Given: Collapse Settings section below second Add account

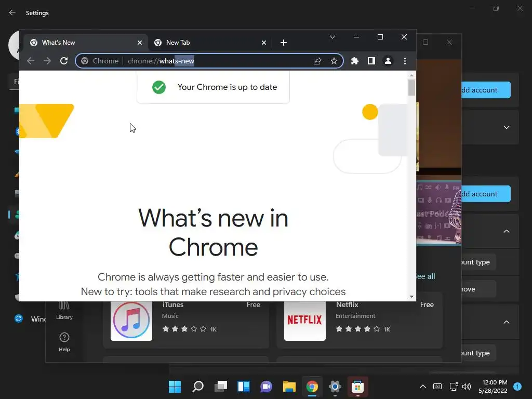Looking at the screenshot, I should pos(507,231).
